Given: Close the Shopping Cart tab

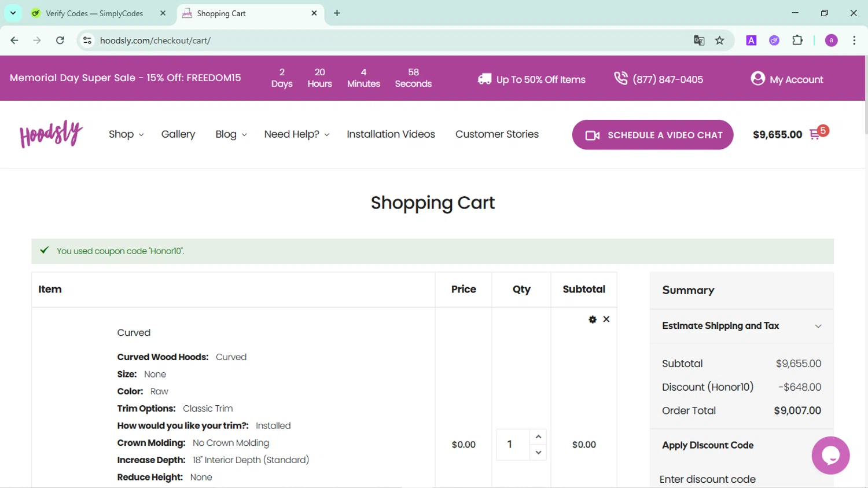Looking at the screenshot, I should pyautogui.click(x=314, y=13).
